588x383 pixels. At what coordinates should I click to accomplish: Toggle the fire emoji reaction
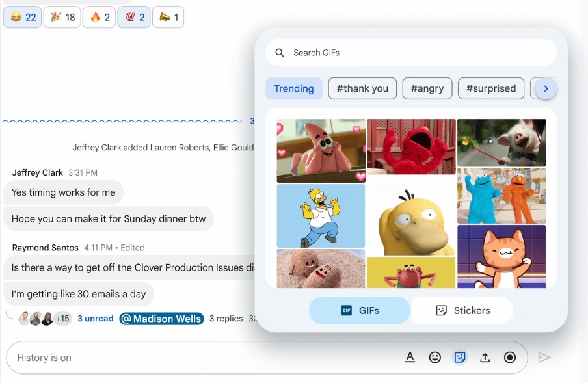click(x=100, y=18)
